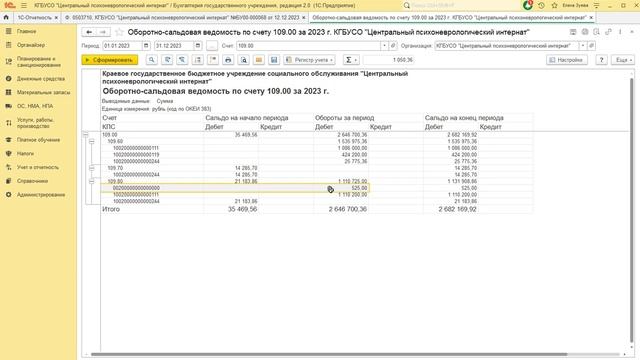Click the end date field 31.12.2023
Screen dimensions: 640x360
pyautogui.click(x=174, y=46)
